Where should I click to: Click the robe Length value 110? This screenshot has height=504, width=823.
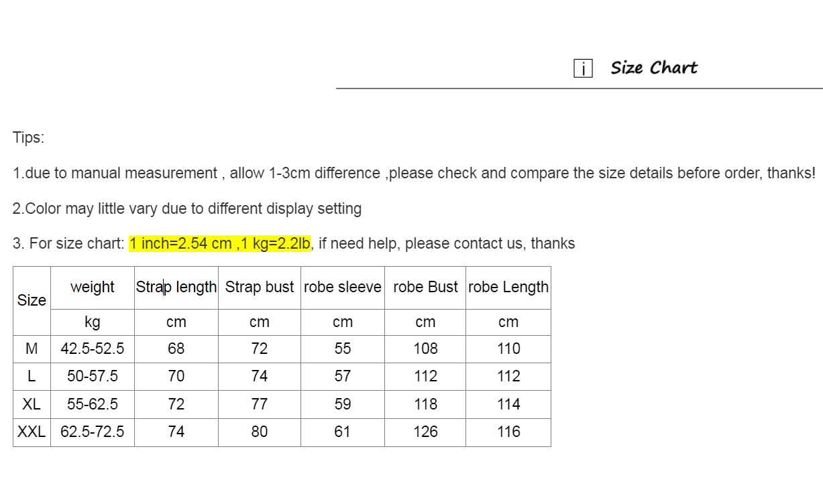coord(508,349)
